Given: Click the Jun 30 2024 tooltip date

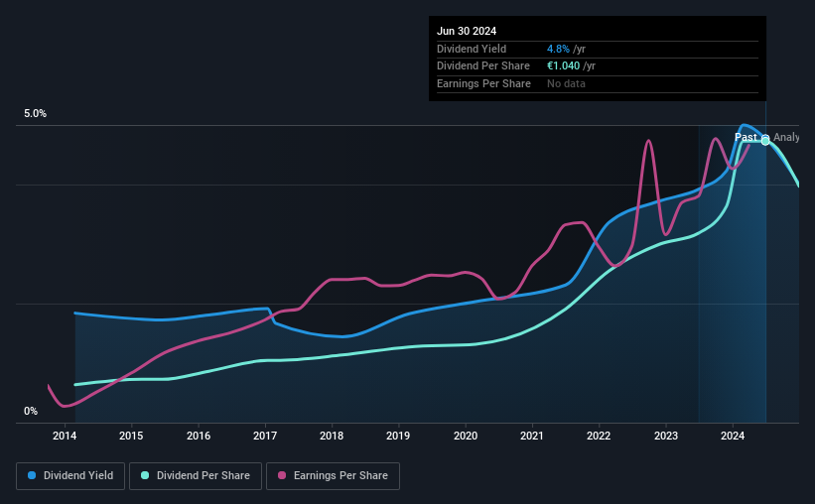Looking at the screenshot, I should [467, 31].
